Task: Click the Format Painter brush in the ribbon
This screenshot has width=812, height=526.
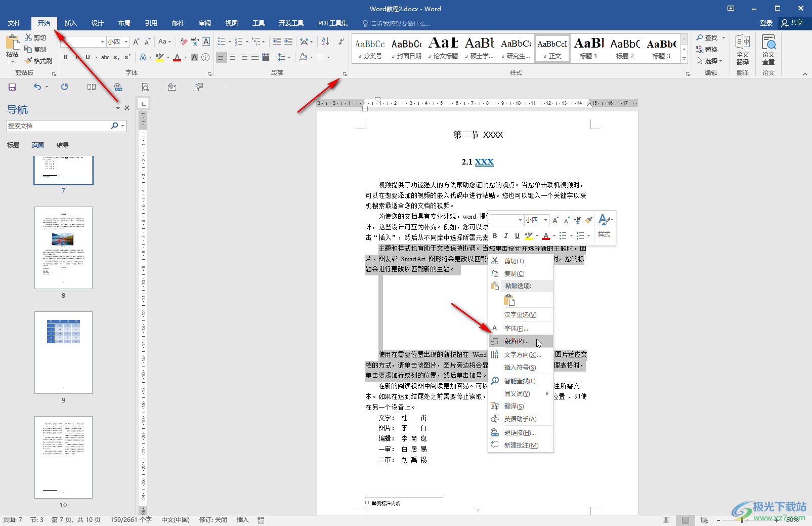Action: [29, 61]
